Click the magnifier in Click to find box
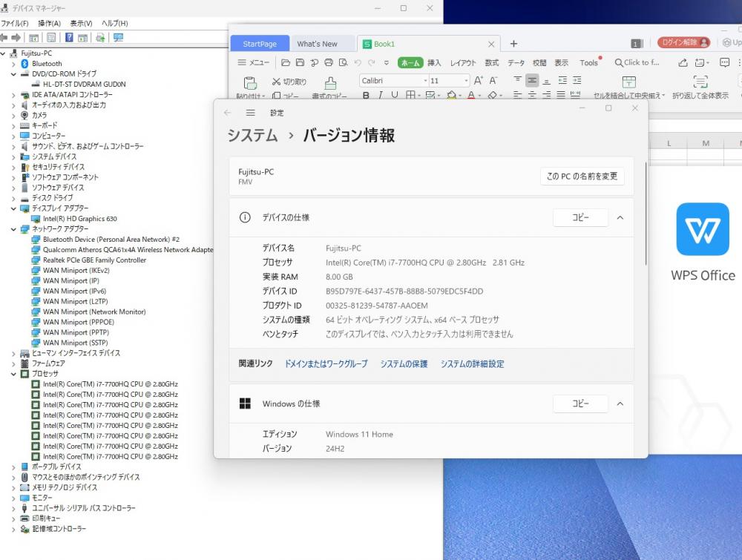 click(619, 62)
